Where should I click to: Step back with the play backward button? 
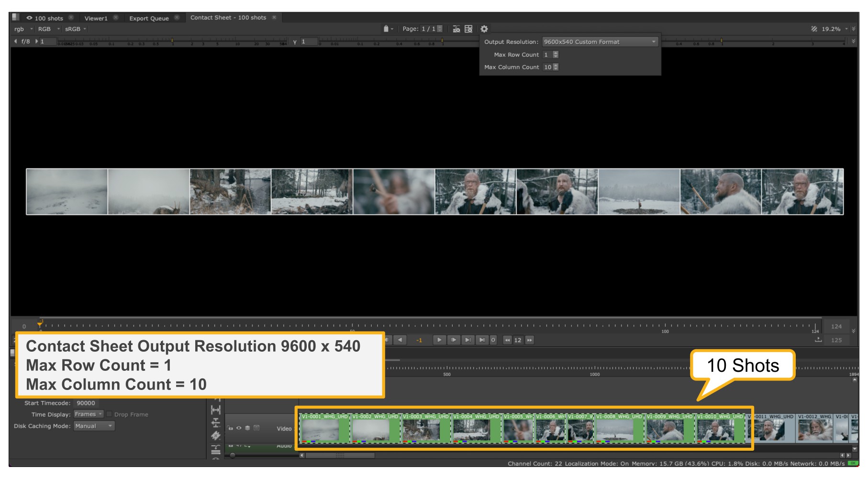pyautogui.click(x=400, y=340)
